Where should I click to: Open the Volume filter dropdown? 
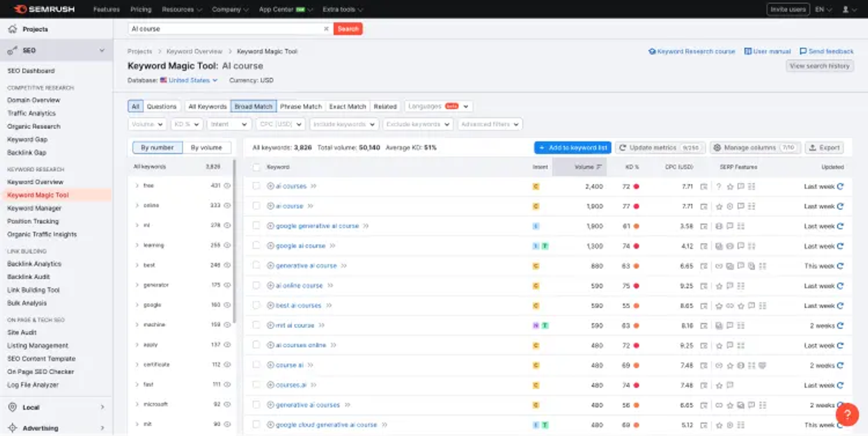click(147, 124)
